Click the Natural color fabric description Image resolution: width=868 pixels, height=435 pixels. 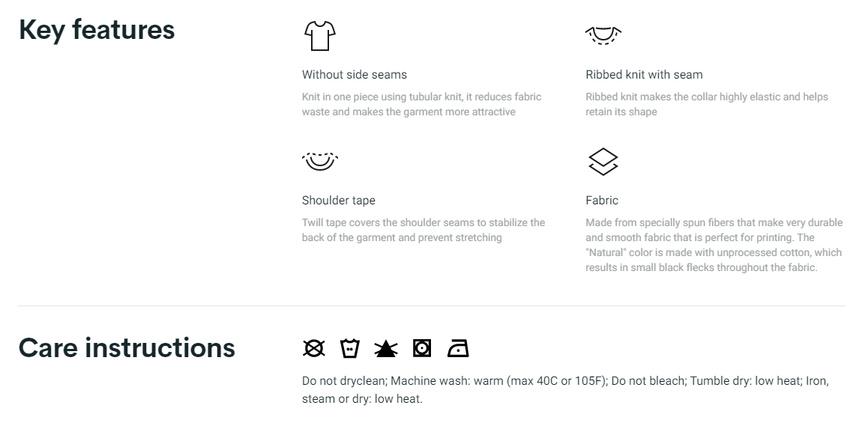click(714, 245)
